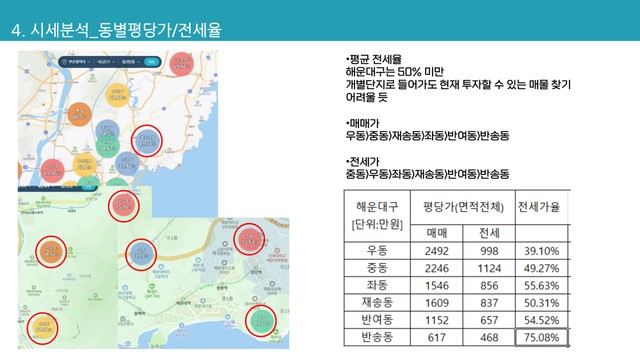Open the 부산광역시 city dropdown
Image resolution: width=640 pixels, height=360 pixels.
79,62
